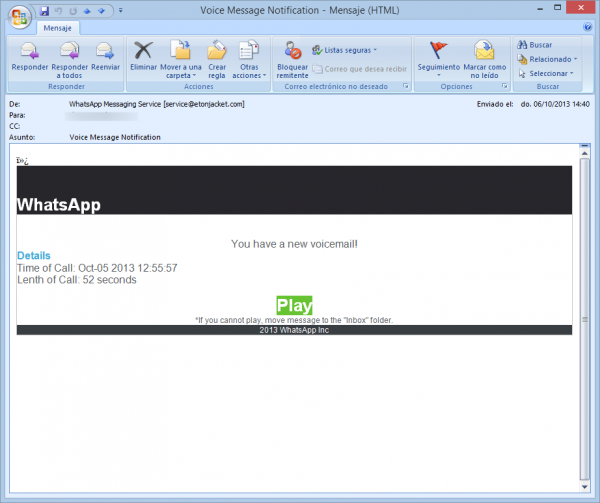Open Opciones group dialog launcher
This screenshot has height=503, width=600.
click(505, 86)
